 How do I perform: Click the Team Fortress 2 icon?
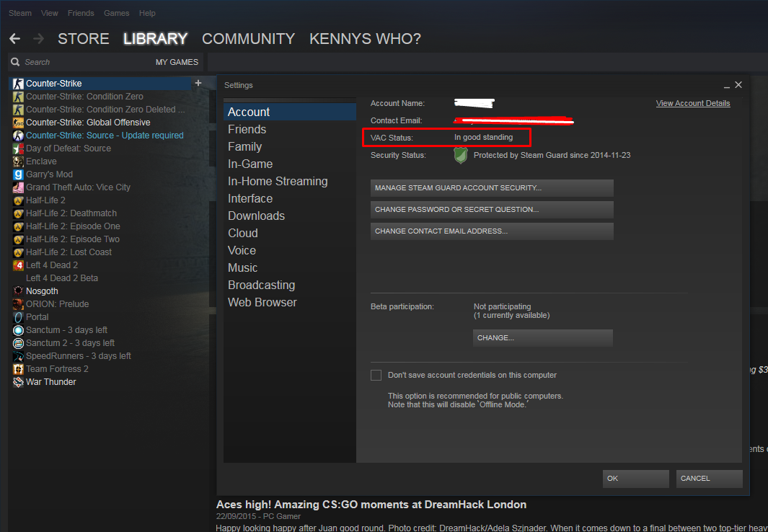click(18, 369)
